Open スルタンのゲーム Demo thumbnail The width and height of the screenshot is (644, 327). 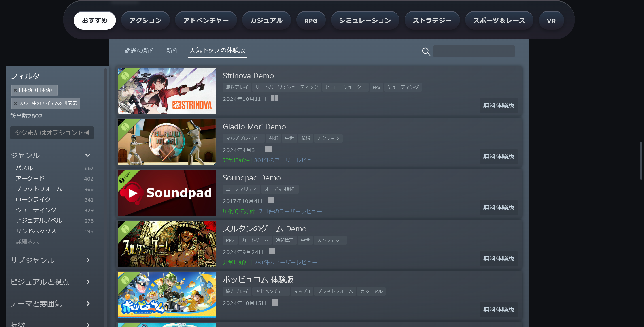[166, 244]
